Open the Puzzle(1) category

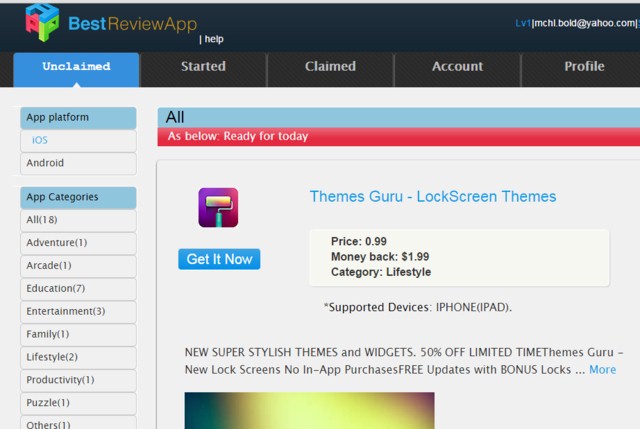[78, 403]
